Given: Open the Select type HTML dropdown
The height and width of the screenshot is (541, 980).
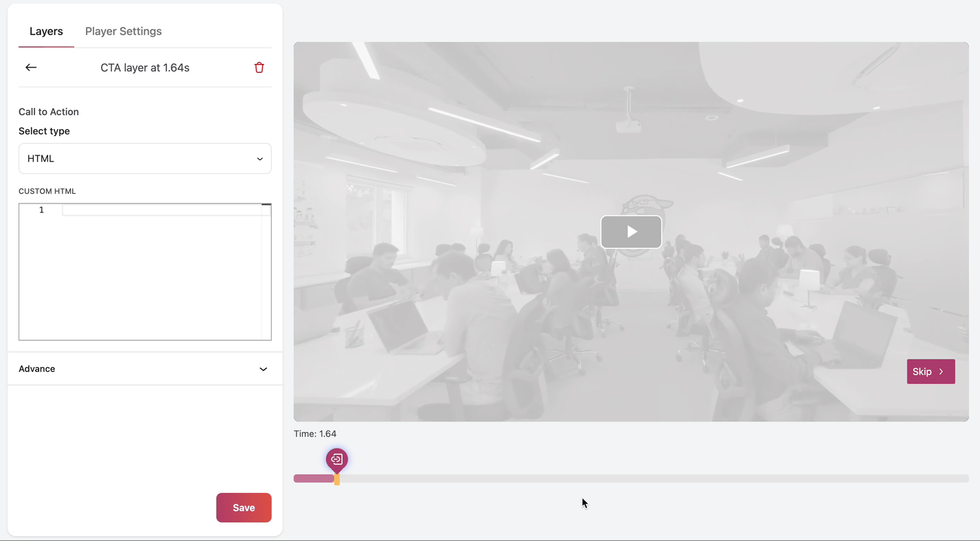Looking at the screenshot, I should point(144,159).
